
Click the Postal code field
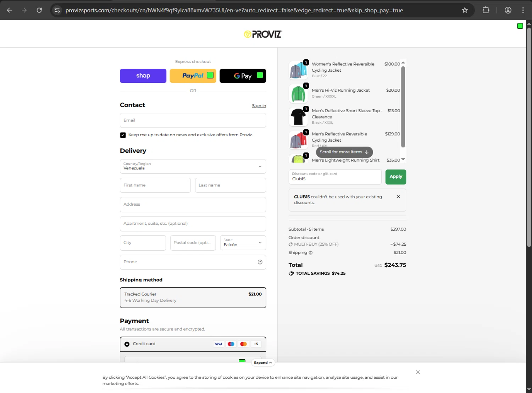[x=193, y=243]
